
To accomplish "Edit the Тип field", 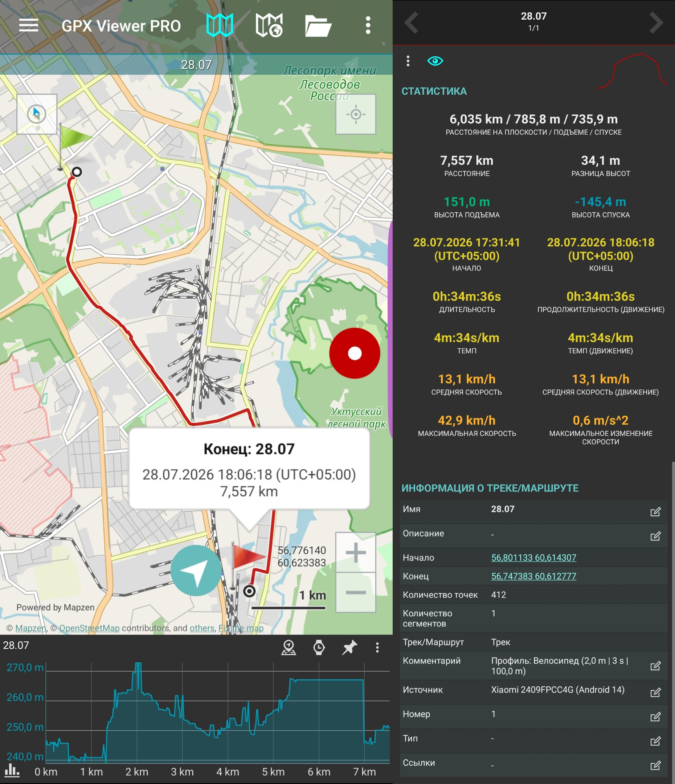I will click(x=655, y=741).
